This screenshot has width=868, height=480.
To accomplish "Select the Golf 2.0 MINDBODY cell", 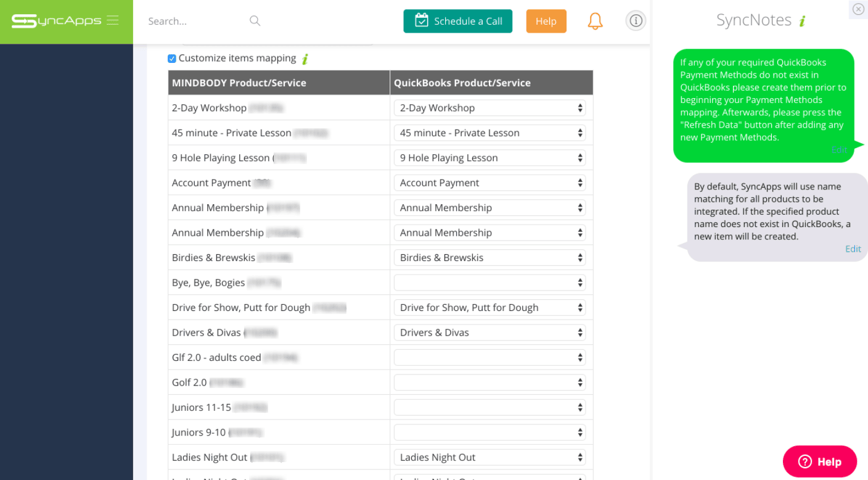I will click(x=279, y=383).
